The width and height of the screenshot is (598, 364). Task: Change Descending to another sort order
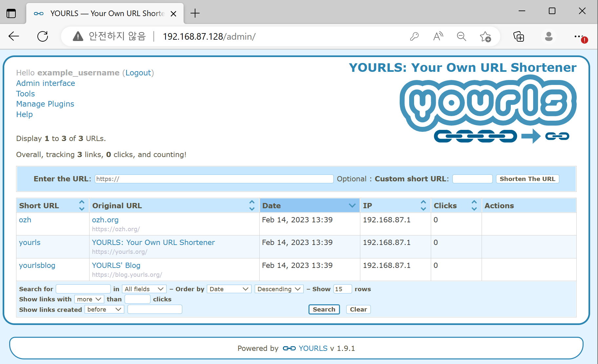pyautogui.click(x=279, y=289)
